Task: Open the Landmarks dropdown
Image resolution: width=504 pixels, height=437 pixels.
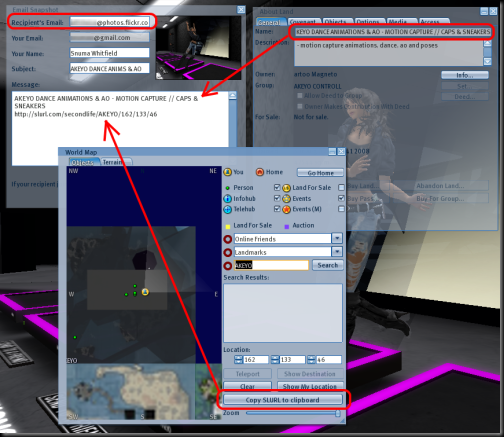Action: 337,252
